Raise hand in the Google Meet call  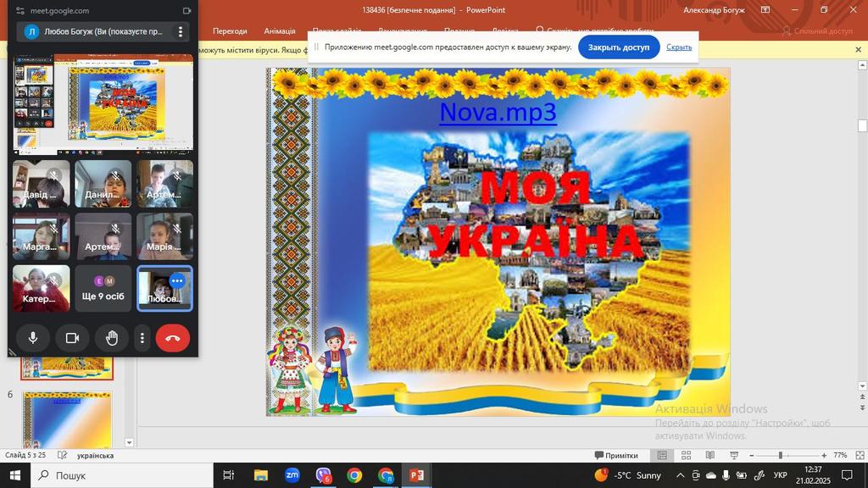tap(111, 338)
